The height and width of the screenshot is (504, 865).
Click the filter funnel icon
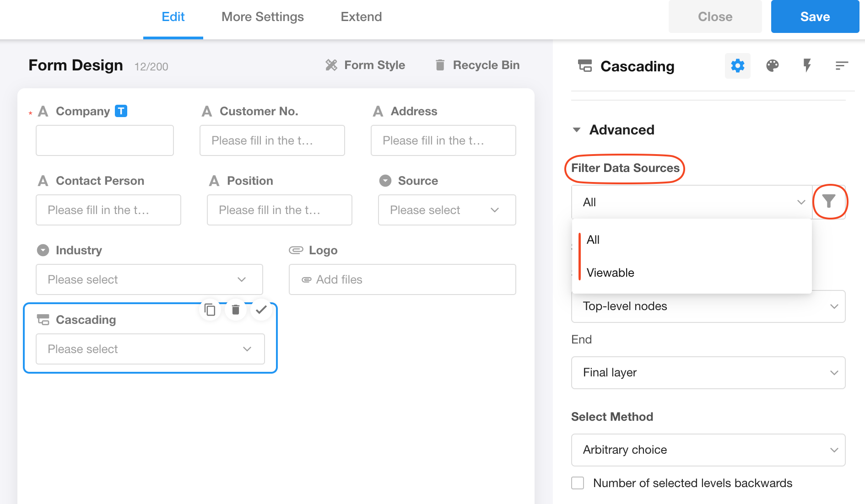829,201
